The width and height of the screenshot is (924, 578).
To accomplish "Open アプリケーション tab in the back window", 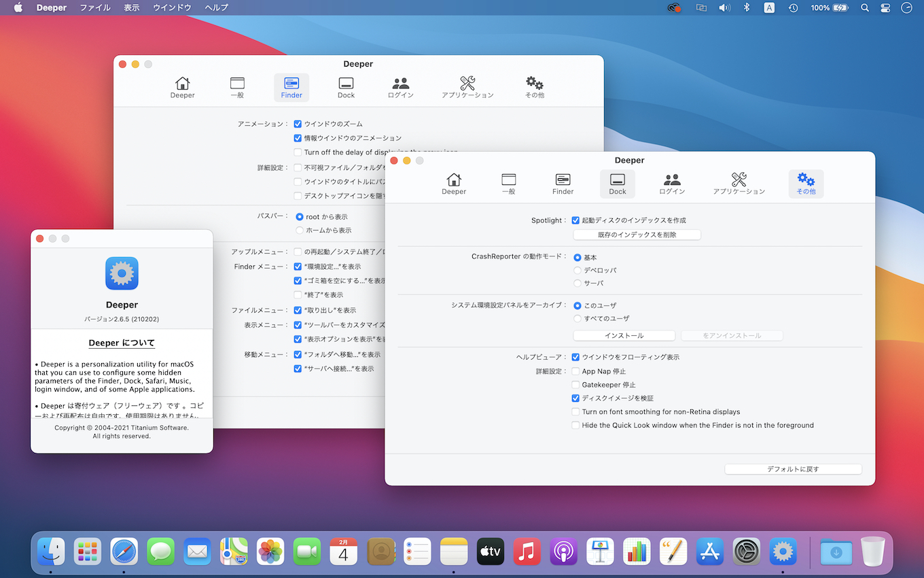I will click(x=467, y=87).
